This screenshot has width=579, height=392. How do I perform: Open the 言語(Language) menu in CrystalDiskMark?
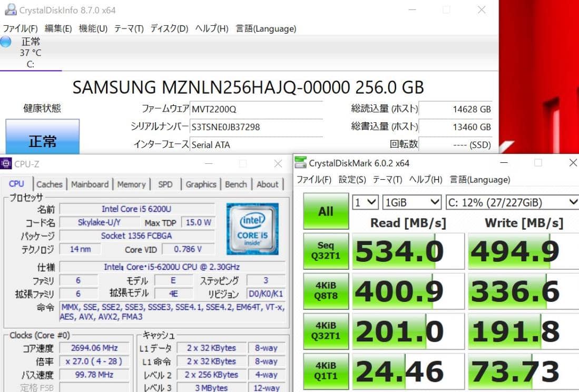480,179
